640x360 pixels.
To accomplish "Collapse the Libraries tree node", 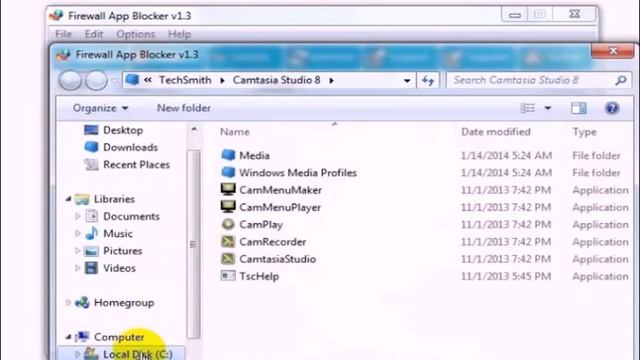I will pyautogui.click(x=68, y=199).
